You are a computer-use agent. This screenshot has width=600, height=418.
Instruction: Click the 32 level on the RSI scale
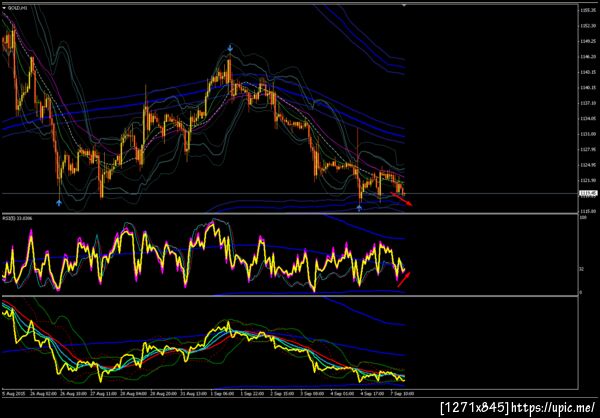[581, 269]
